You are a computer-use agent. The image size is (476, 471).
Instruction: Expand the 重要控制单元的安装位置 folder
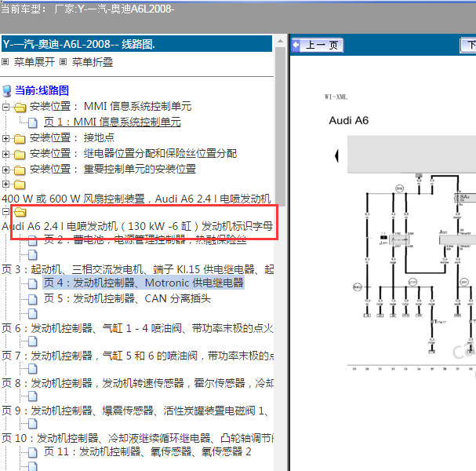(5, 170)
